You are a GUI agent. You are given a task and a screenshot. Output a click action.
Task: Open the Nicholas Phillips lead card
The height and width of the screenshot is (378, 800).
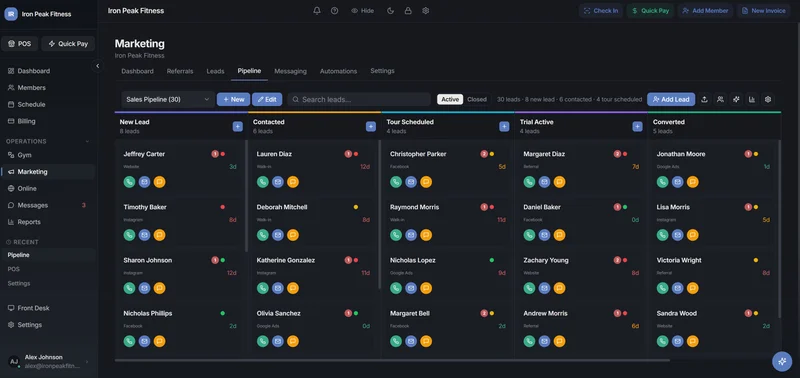tap(180, 327)
